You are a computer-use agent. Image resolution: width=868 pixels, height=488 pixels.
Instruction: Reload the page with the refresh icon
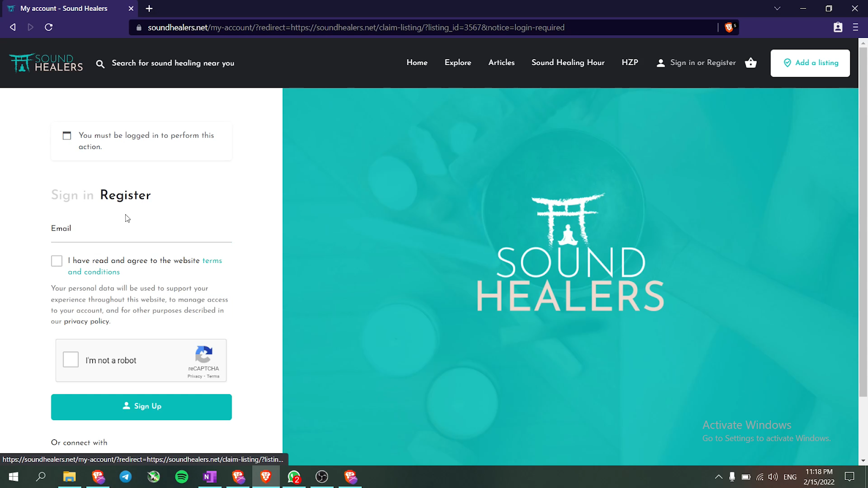pyautogui.click(x=49, y=27)
